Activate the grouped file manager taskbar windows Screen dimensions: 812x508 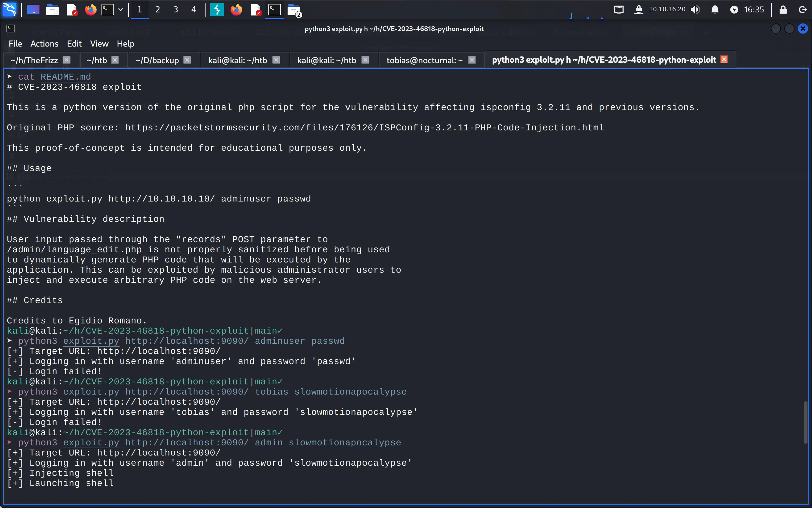click(x=294, y=10)
